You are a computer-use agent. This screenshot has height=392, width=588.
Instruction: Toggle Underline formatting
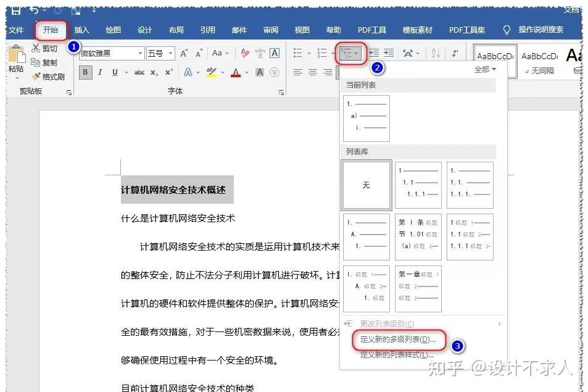pyautogui.click(x=115, y=72)
